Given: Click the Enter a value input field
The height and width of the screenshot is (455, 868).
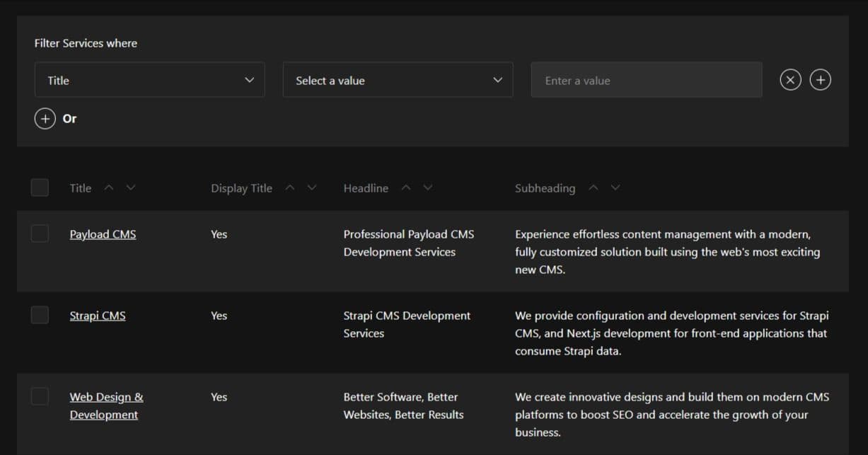Looking at the screenshot, I should pos(646,80).
